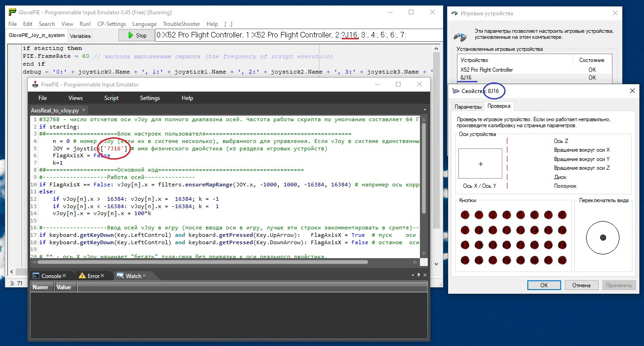The width and height of the screenshot is (644, 346).
Task: Stop the running GlovePIE script
Action: click(x=137, y=35)
